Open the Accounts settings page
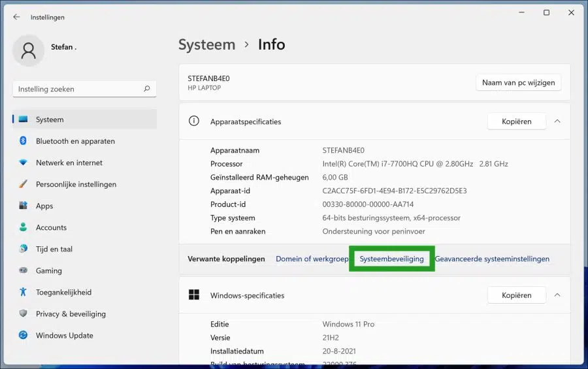588x369 pixels. point(85,227)
